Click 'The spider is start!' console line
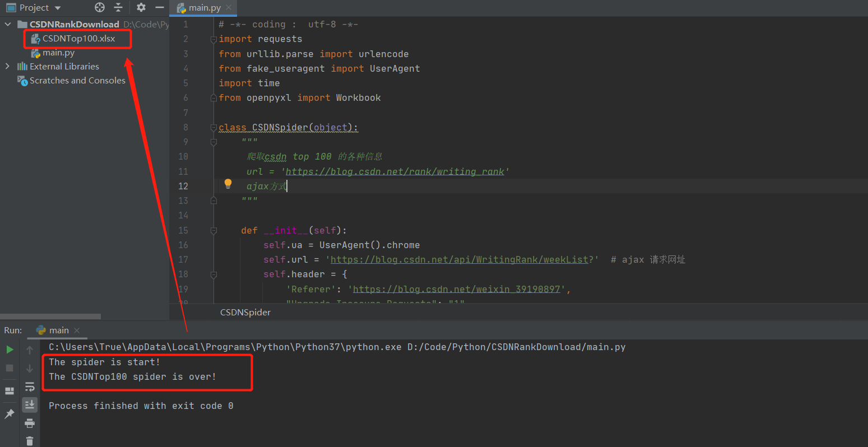 104,362
